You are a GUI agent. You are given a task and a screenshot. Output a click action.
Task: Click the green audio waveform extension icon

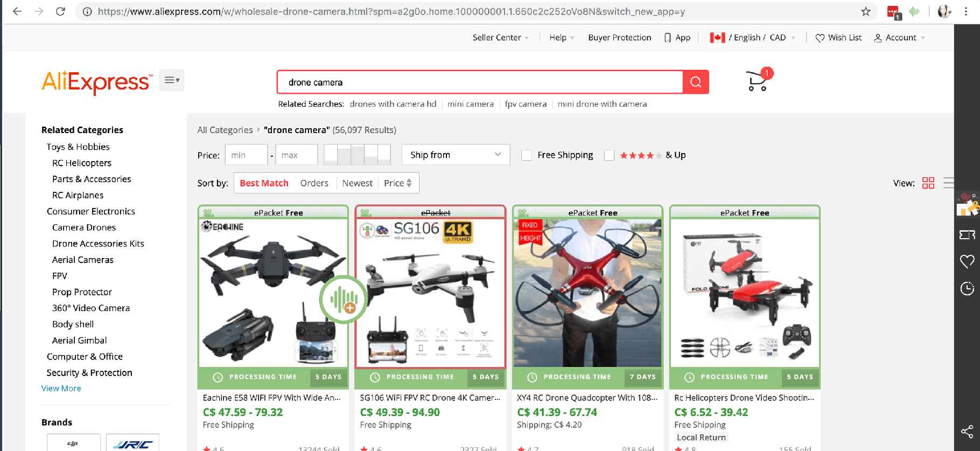(914, 11)
